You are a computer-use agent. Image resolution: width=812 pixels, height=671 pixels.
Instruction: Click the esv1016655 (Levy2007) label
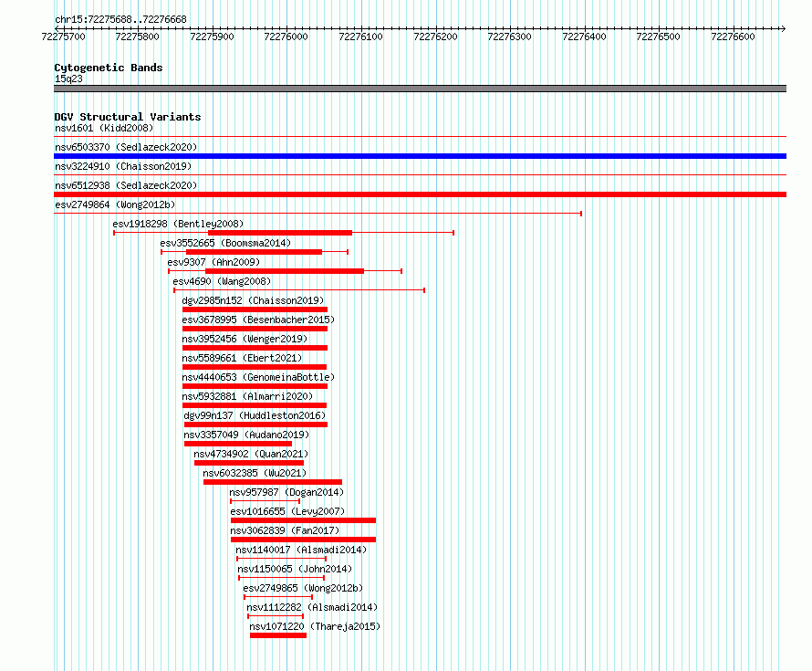click(287, 511)
